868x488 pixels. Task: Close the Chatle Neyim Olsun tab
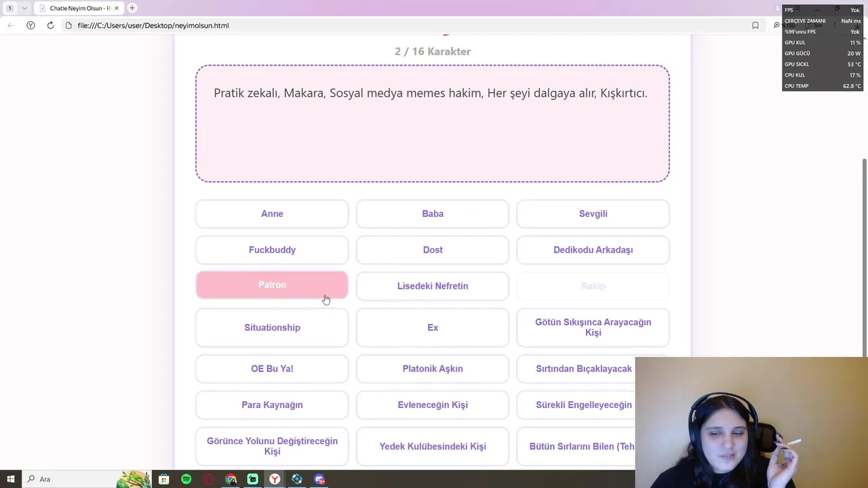click(x=118, y=8)
